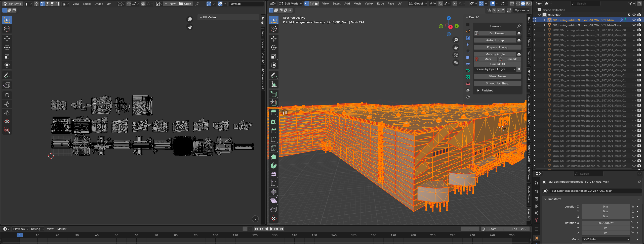Viewport: 644px width, 244px height.
Task: Open the Mesh menu in 3D viewport
Action: click(357, 4)
